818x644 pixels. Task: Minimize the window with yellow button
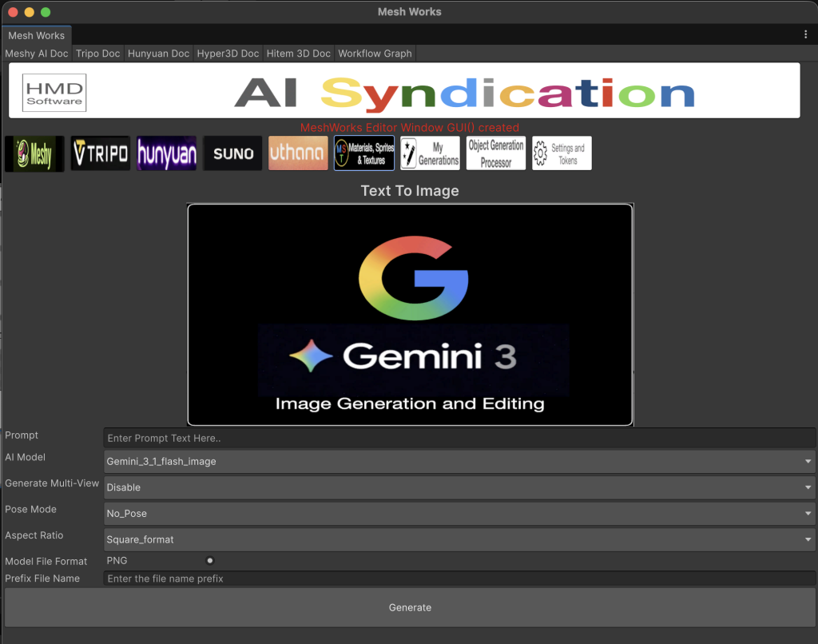click(30, 11)
